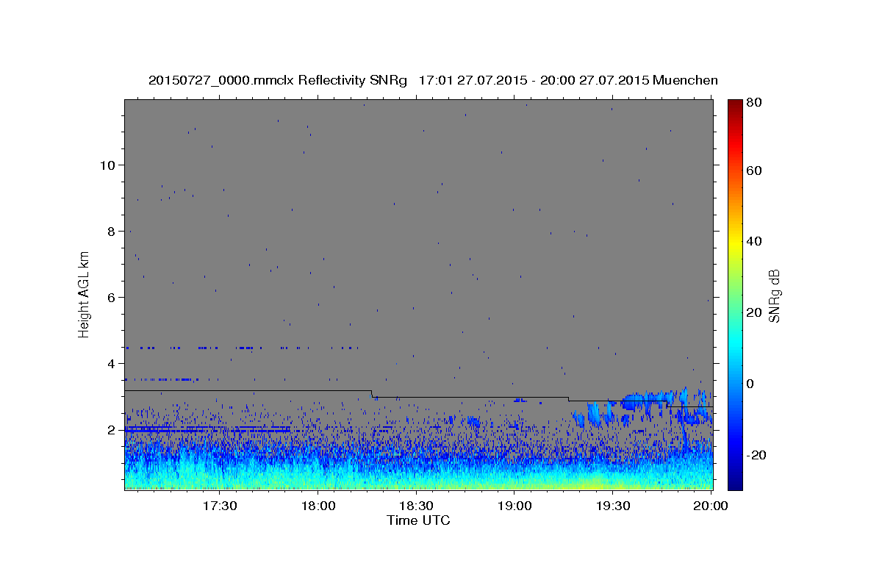
Task: Click the 20:00 time tick label
Action: tap(710, 506)
